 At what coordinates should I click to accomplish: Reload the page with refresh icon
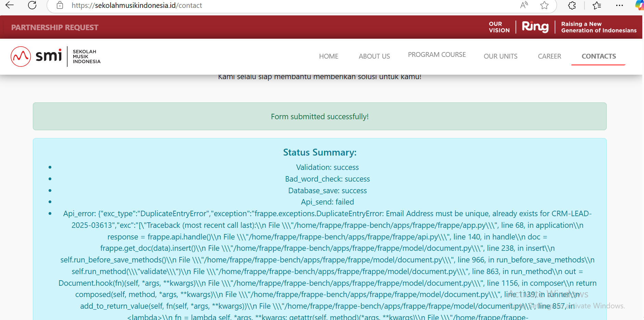point(32,5)
